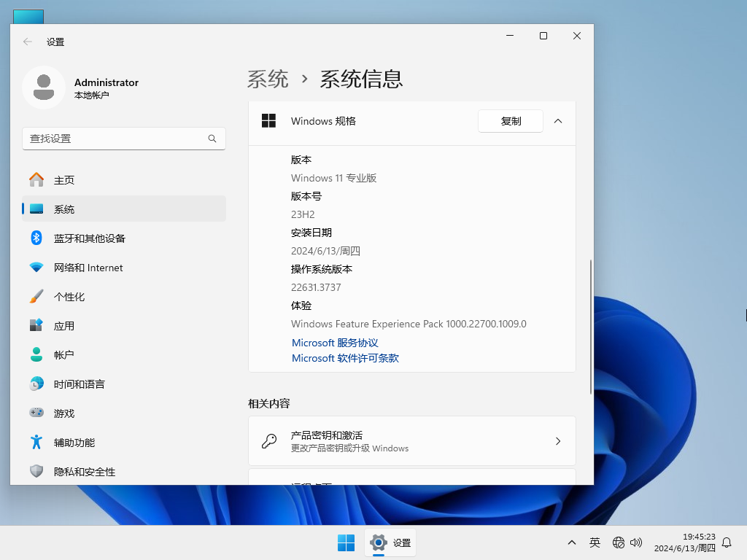This screenshot has width=747, height=560.
Task: Expand hidden icons in the system tray
Action: 572,542
